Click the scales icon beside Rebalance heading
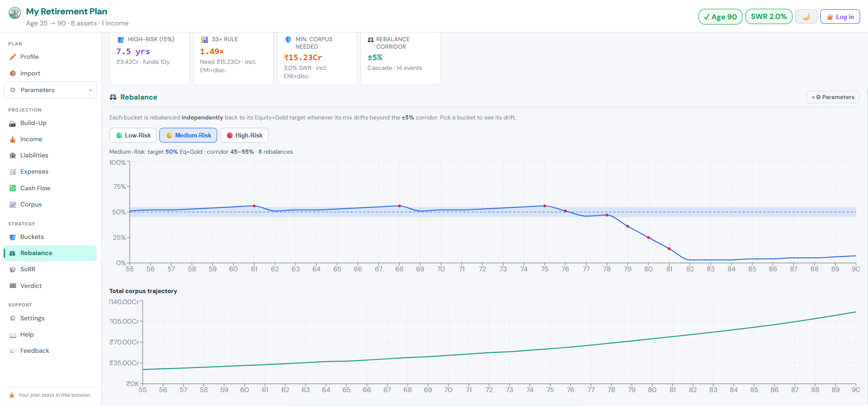This screenshot has width=868, height=406. (113, 97)
